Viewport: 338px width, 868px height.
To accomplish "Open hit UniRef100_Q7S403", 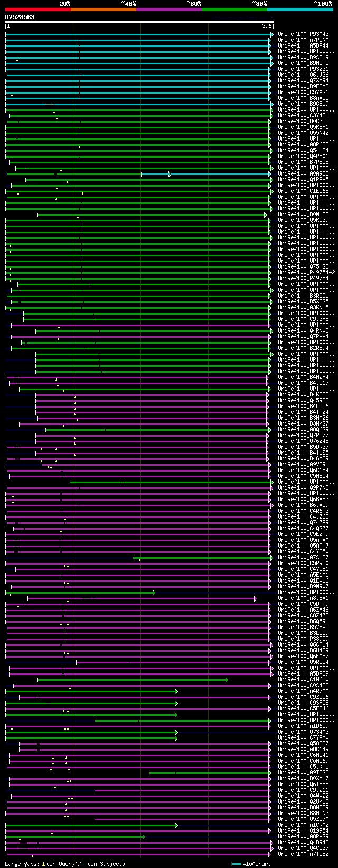I will [303, 732].
